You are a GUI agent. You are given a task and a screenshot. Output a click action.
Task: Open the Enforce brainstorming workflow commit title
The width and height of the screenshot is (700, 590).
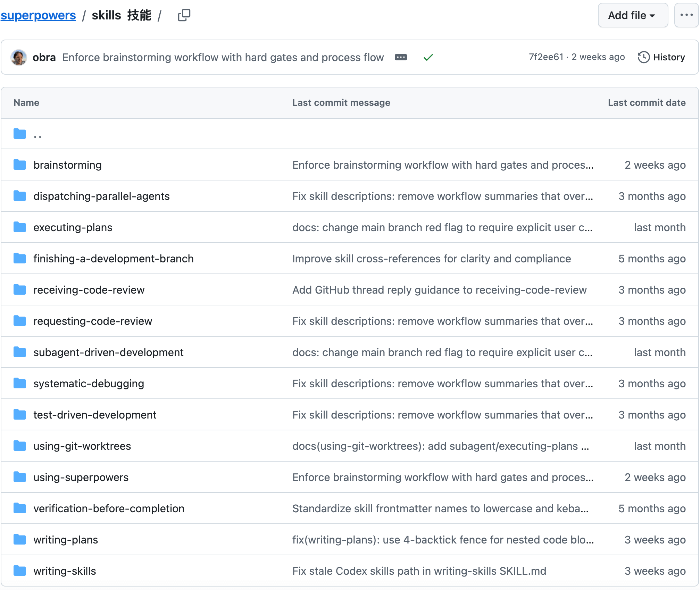(x=223, y=57)
